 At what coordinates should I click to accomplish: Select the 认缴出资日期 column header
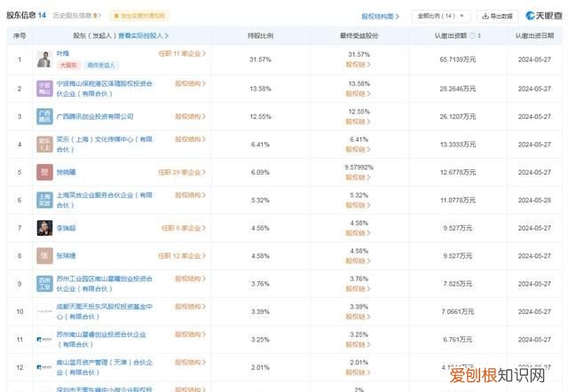534,35
